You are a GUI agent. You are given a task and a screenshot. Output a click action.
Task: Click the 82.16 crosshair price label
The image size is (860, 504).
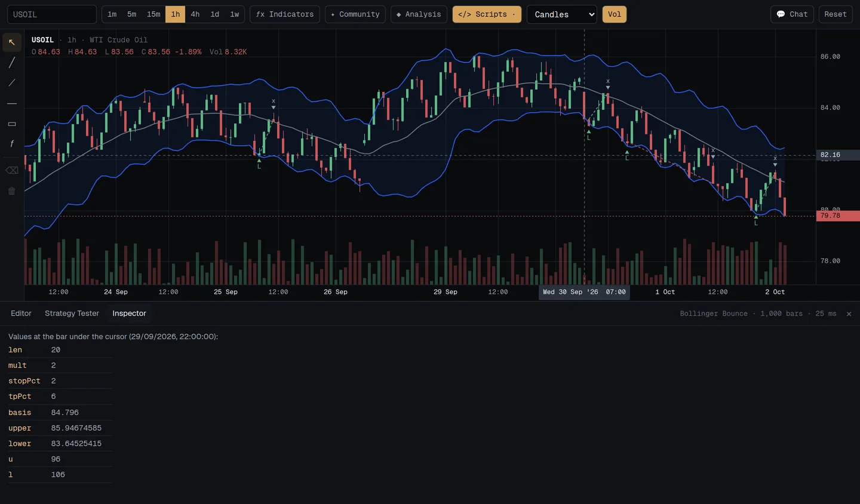tap(838, 155)
